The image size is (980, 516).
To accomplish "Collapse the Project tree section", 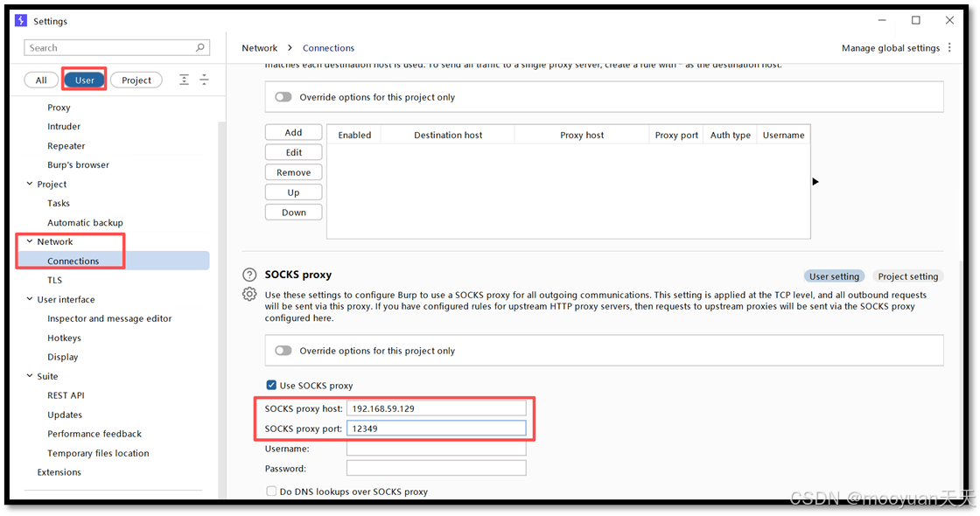I will [x=30, y=184].
